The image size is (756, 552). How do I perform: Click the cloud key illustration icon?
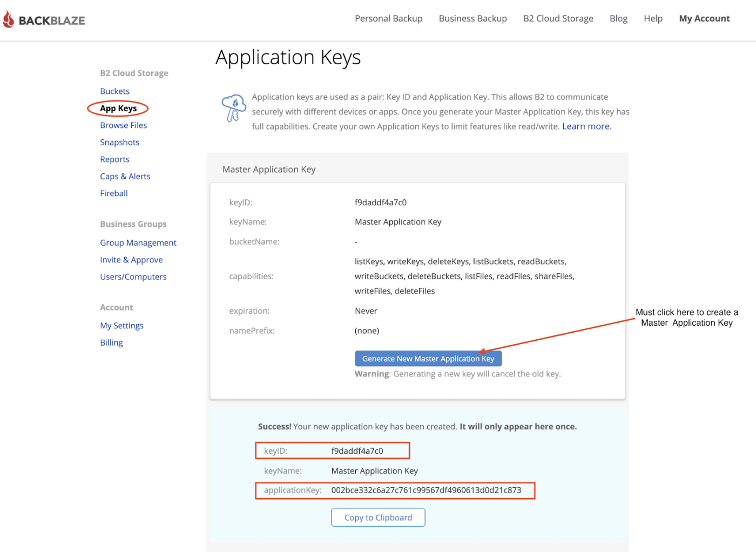click(x=233, y=108)
